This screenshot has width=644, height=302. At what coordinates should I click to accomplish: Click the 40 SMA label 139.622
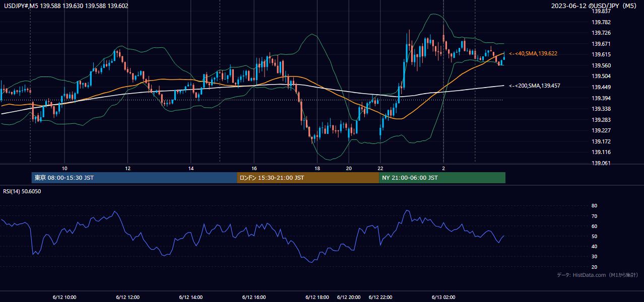pyautogui.click(x=533, y=53)
